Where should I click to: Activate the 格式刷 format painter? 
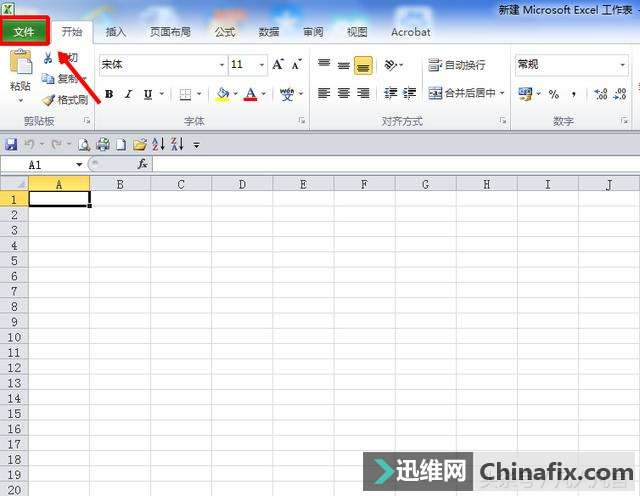point(65,100)
